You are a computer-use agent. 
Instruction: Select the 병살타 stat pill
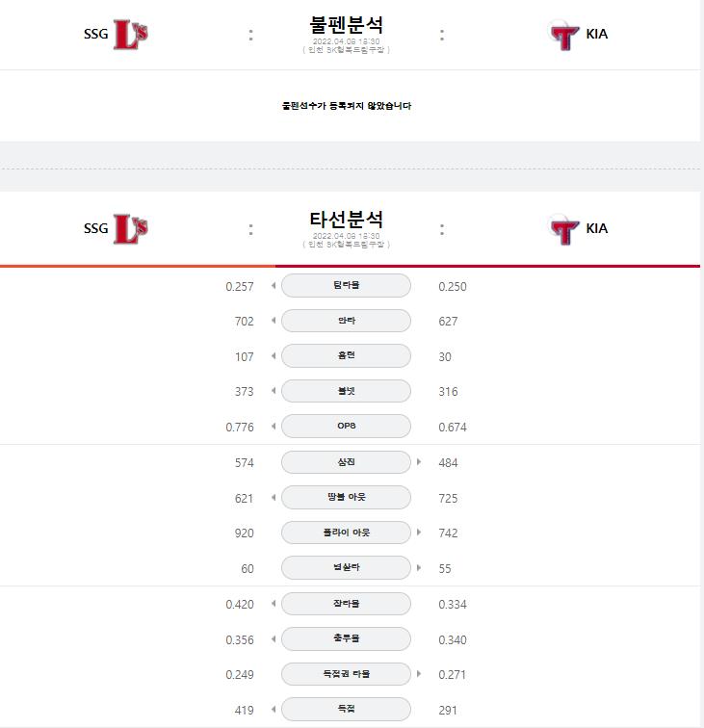pos(346,567)
